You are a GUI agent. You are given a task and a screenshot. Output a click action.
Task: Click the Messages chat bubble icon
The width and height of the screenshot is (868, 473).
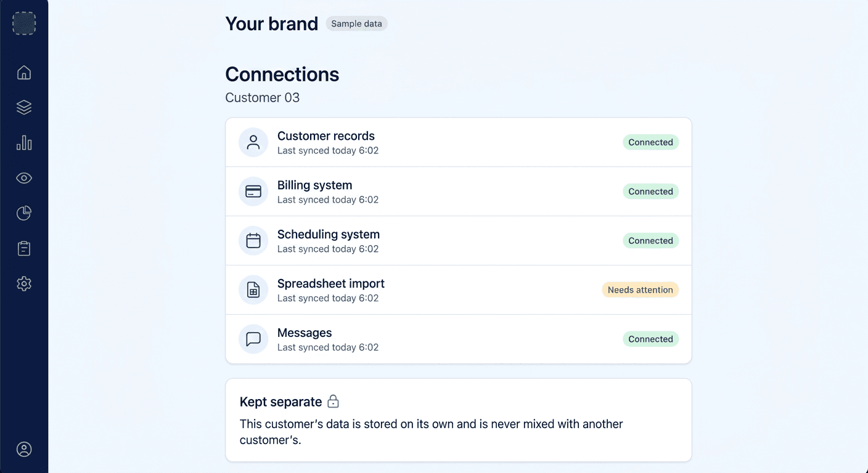click(x=253, y=339)
